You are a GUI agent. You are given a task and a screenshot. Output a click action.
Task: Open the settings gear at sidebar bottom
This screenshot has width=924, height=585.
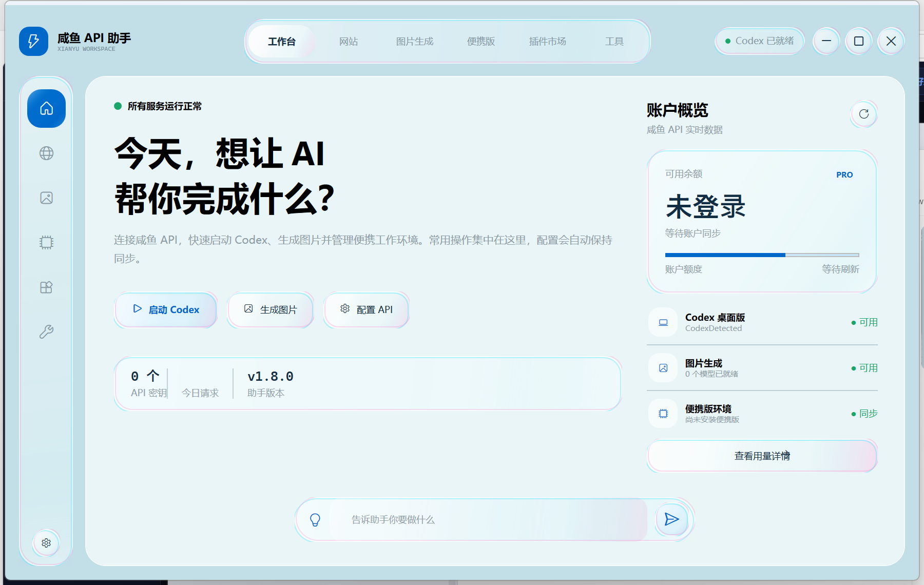46,543
